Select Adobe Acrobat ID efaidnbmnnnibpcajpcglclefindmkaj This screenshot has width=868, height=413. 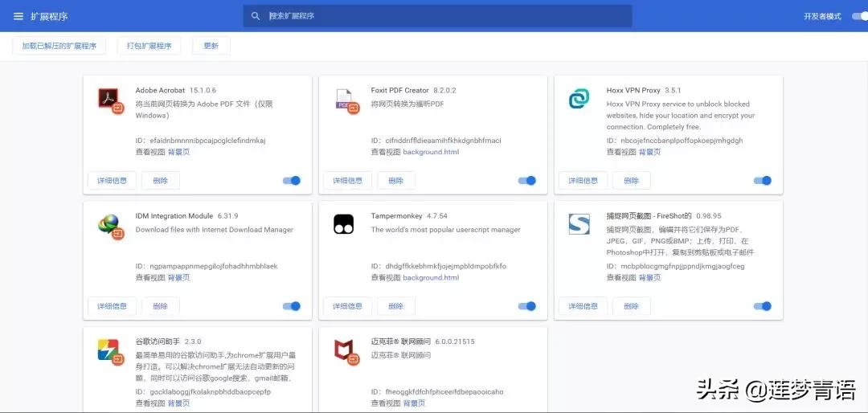pos(207,141)
